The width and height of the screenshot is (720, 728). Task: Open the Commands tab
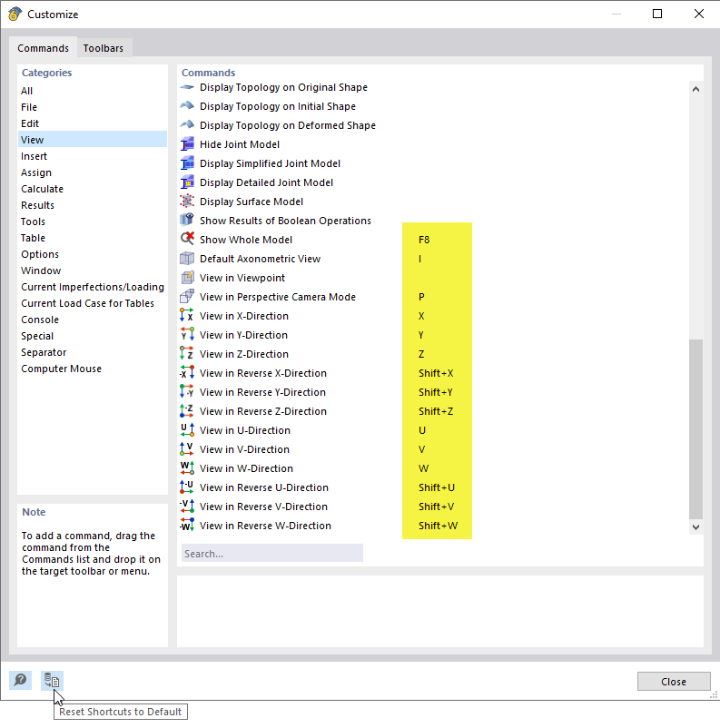[44, 48]
